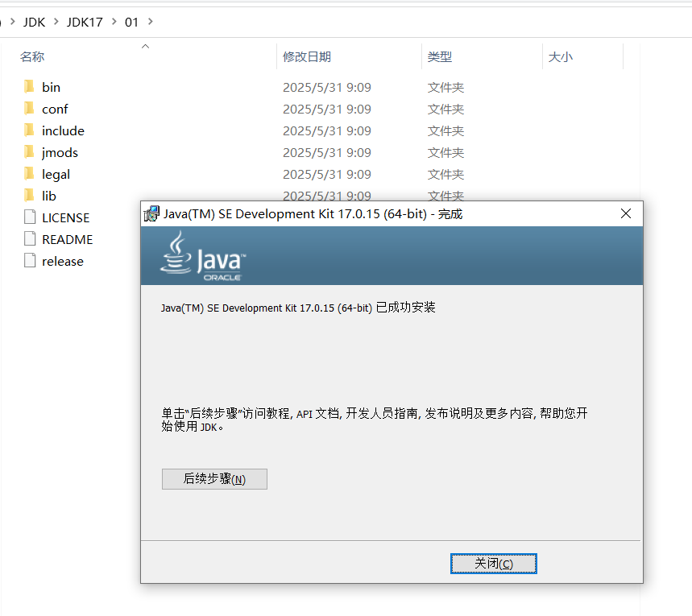Select the jmods folder name

coord(60,153)
